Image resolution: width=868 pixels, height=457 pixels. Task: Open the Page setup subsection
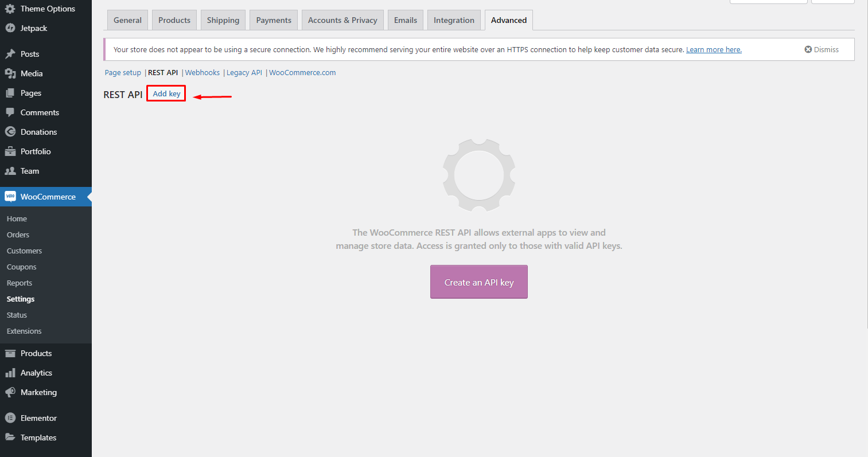[x=123, y=73]
